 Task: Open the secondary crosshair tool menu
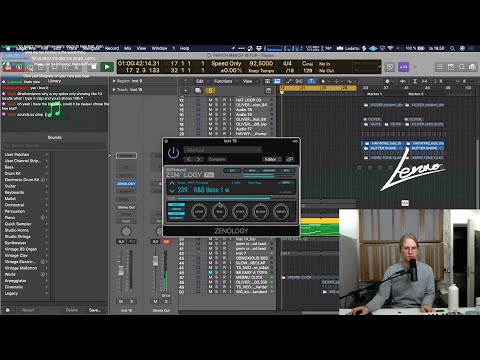(337, 81)
